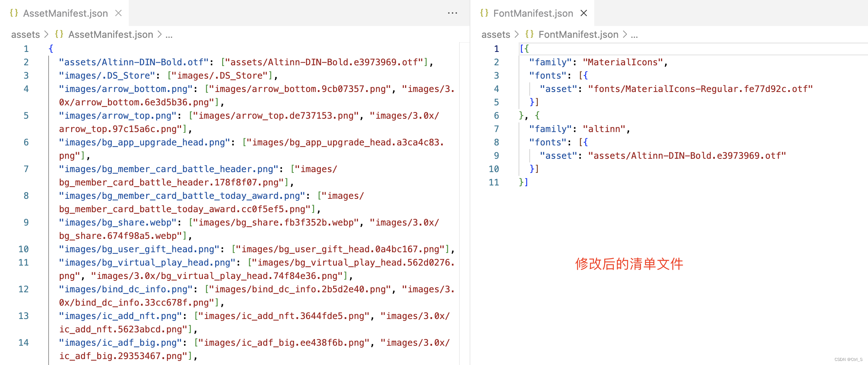Expand the trailing breadcrumb ellipsis for AssetManifest.json

169,34
